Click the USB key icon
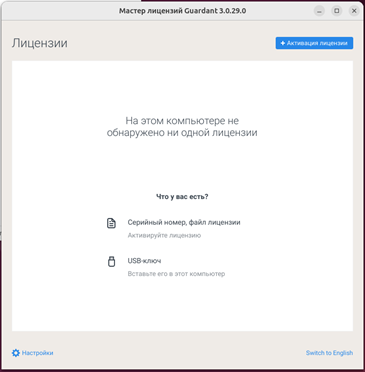 pyautogui.click(x=111, y=261)
